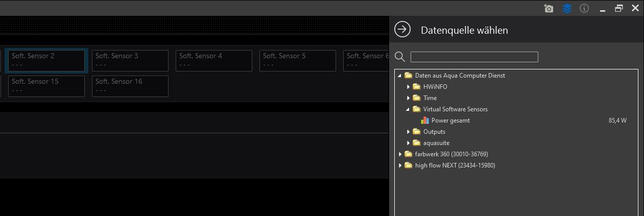Image resolution: width=644 pixels, height=216 pixels.
Task: Select the Soft. Sensor 4 tile
Action: [214, 61]
